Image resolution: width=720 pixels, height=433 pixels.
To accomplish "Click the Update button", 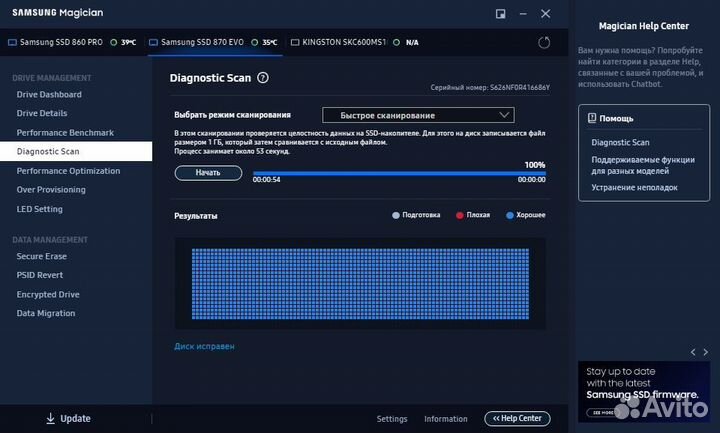I will click(68, 418).
